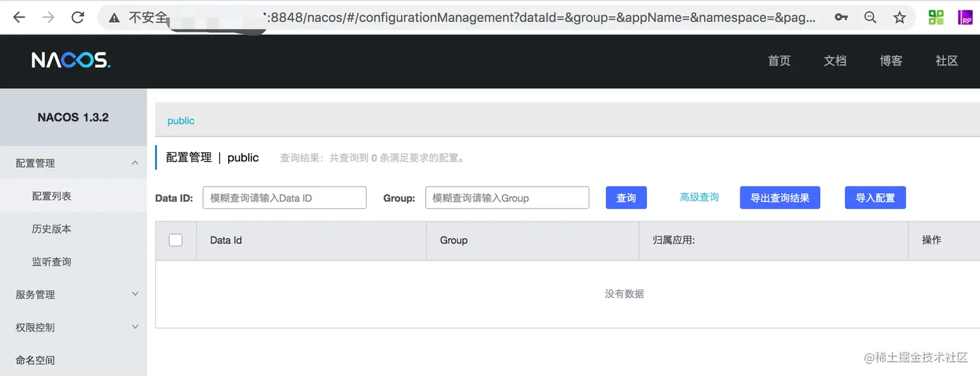Open 历史版本 in the sidebar
Image resolution: width=980 pixels, height=376 pixels.
click(x=52, y=229)
